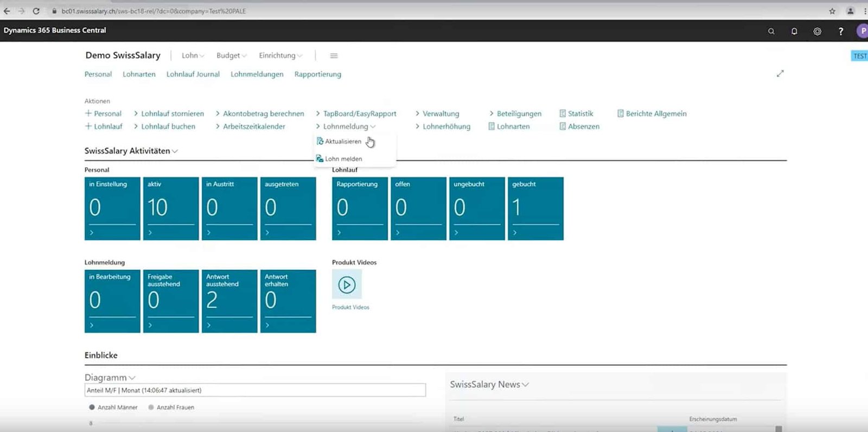Reload the browser page
The width and height of the screenshot is (868, 432).
[x=36, y=11]
